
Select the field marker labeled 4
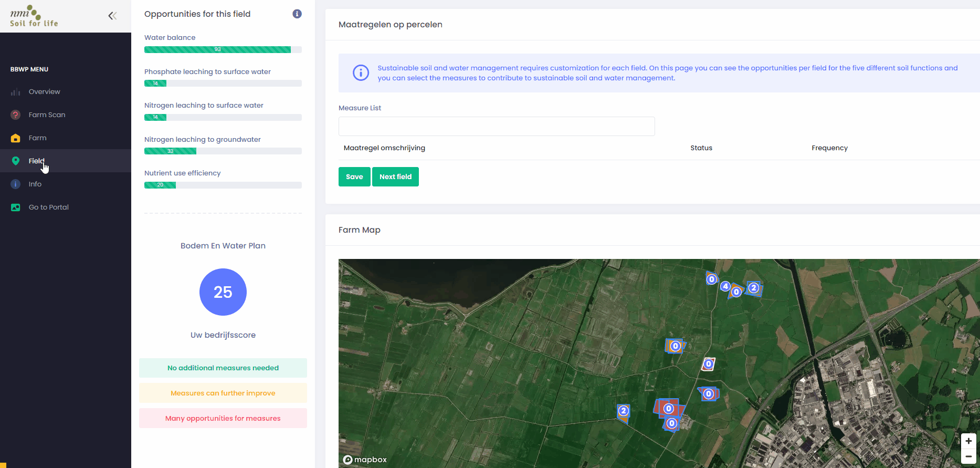tap(725, 286)
